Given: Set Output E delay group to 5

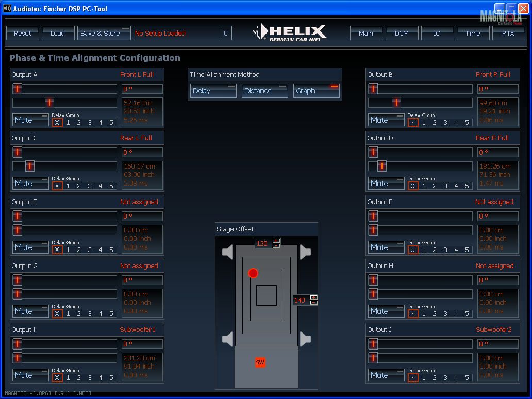Looking at the screenshot, I should tap(111, 250).
